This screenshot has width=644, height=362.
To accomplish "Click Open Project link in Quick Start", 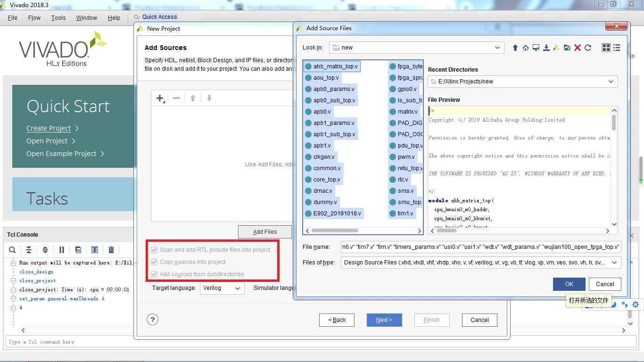I will pos(47,141).
